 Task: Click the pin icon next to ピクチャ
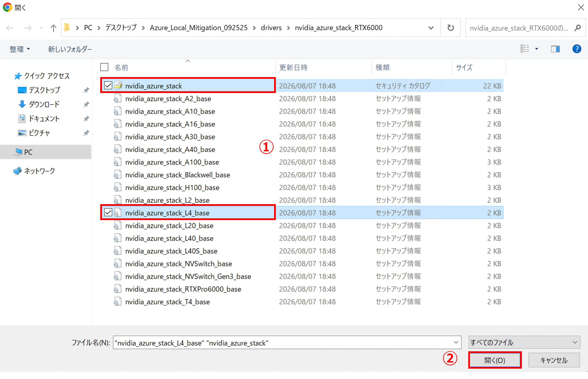86,133
